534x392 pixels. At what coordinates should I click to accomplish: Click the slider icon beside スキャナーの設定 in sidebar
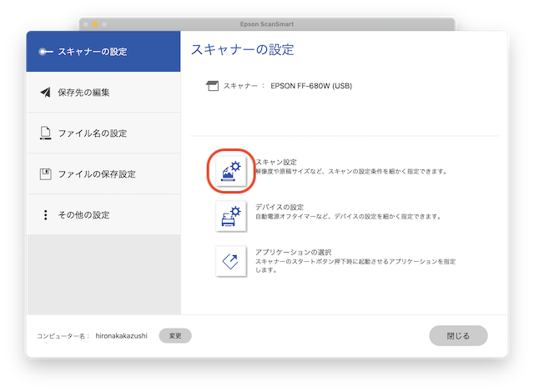(46, 52)
